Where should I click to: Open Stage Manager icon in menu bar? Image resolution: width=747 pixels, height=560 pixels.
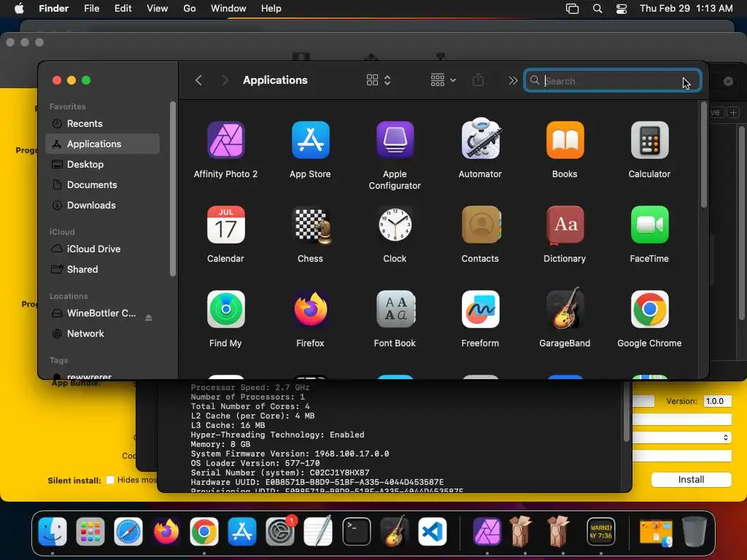tap(572, 9)
